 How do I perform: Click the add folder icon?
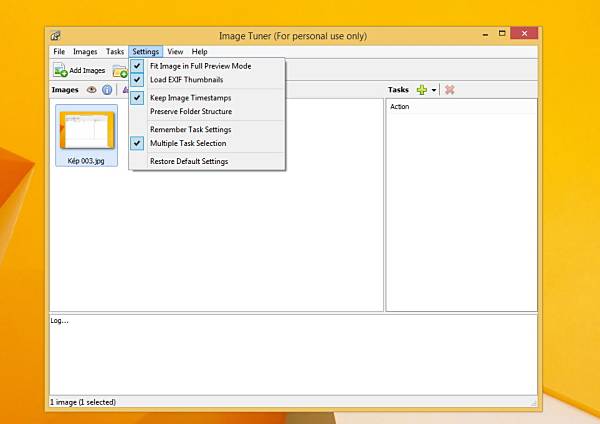pyautogui.click(x=120, y=71)
